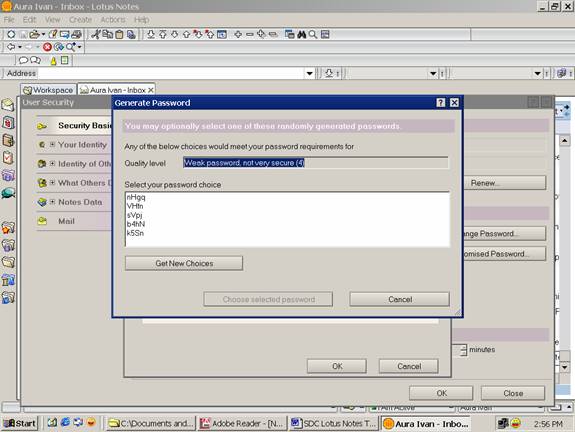Viewport: 575px width, 432px height.
Task: Click the smiley system tray icon
Action: [516, 424]
